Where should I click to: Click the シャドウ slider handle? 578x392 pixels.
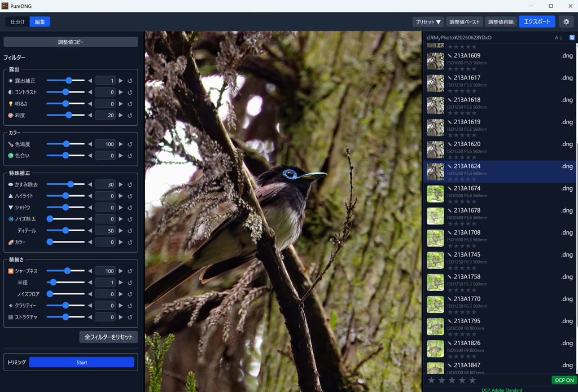tap(65, 208)
